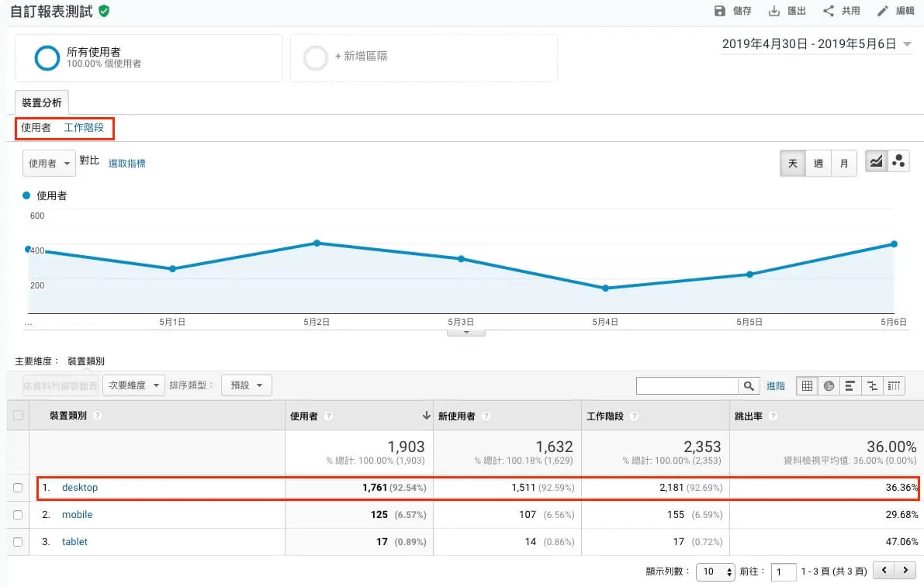The image size is (924, 587).
Task: Click the 5月6日 data point on chart
Action: (x=894, y=243)
